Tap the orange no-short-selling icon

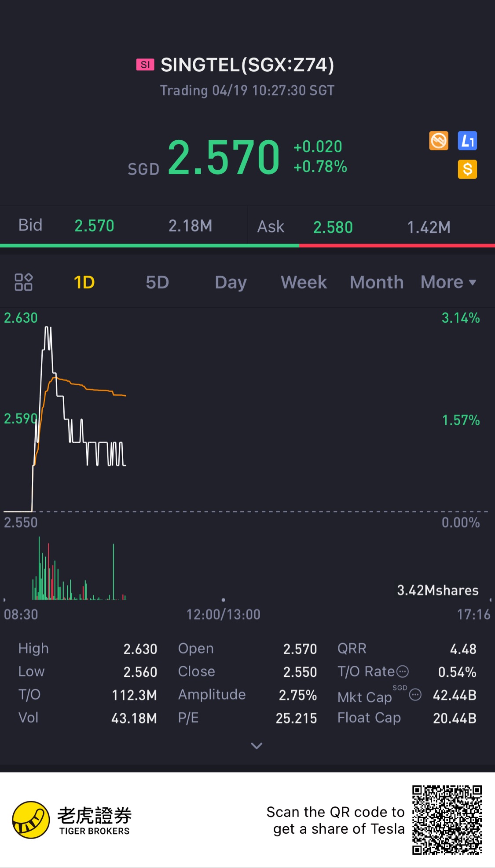coord(439,141)
